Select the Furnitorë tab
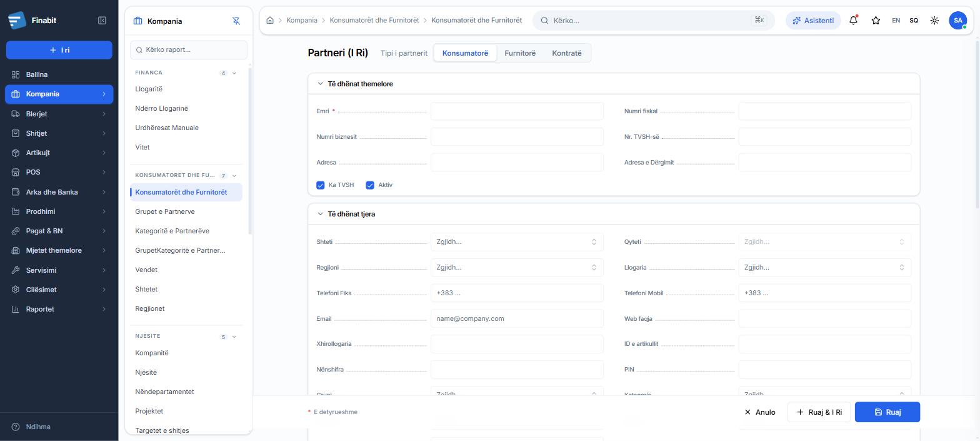Image resolution: width=980 pixels, height=441 pixels. pos(520,53)
